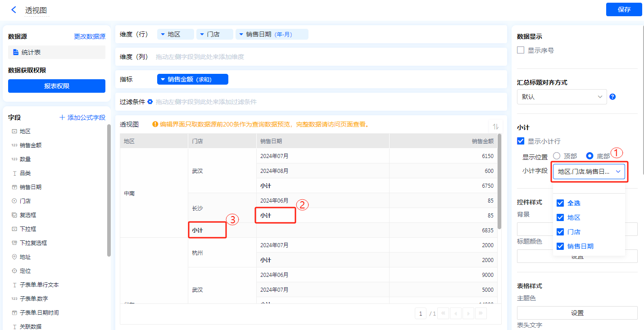
Task: Click the back arrow icon
Action: coord(14,10)
